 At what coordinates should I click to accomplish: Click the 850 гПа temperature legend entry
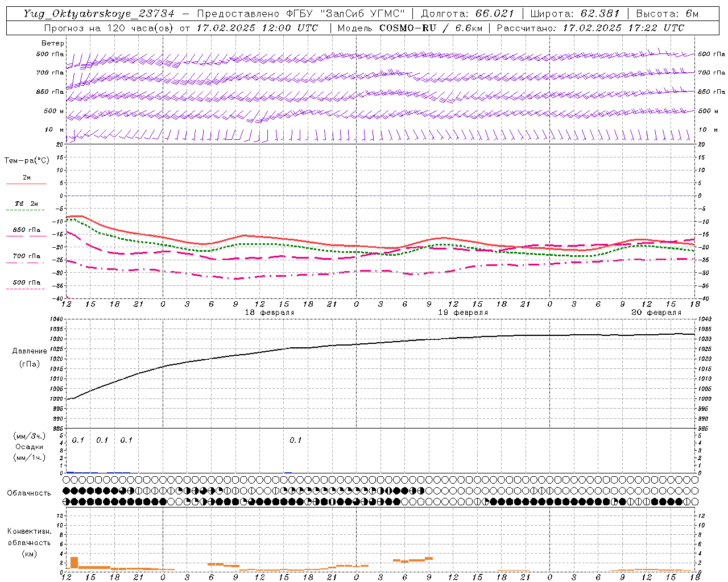click(26, 230)
